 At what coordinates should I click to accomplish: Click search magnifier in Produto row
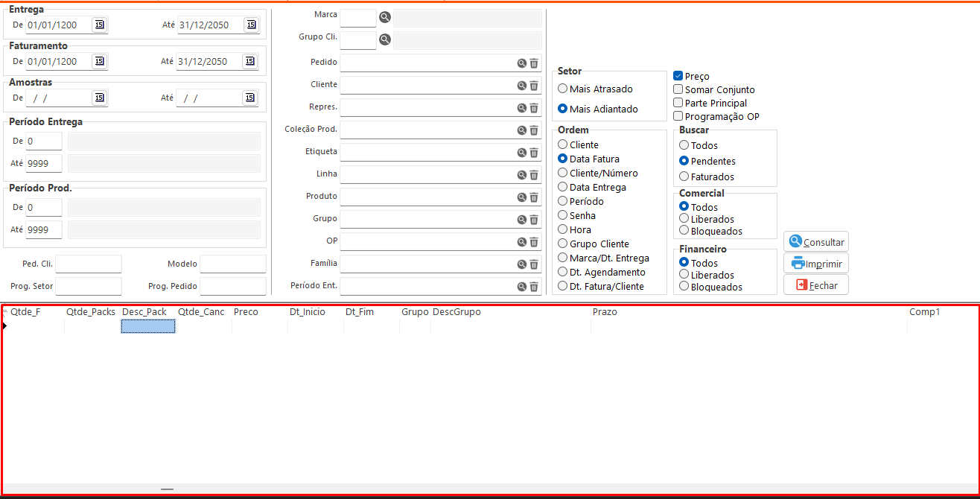(522, 197)
